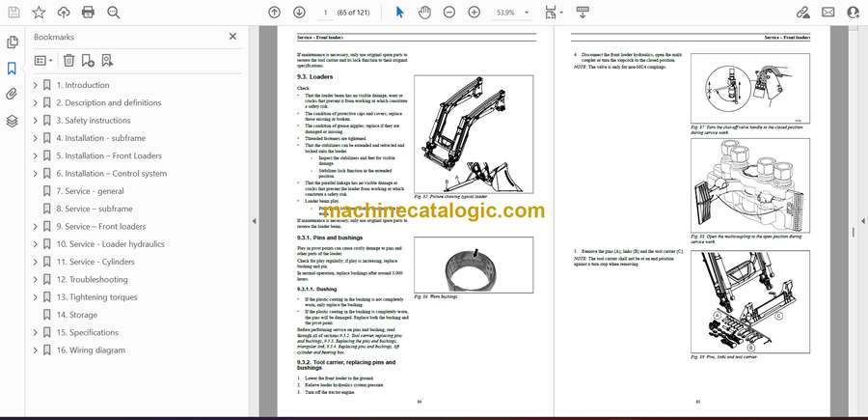
Task: Expand 12. Troubleshooting bookmark arrow
Action: 36,280
